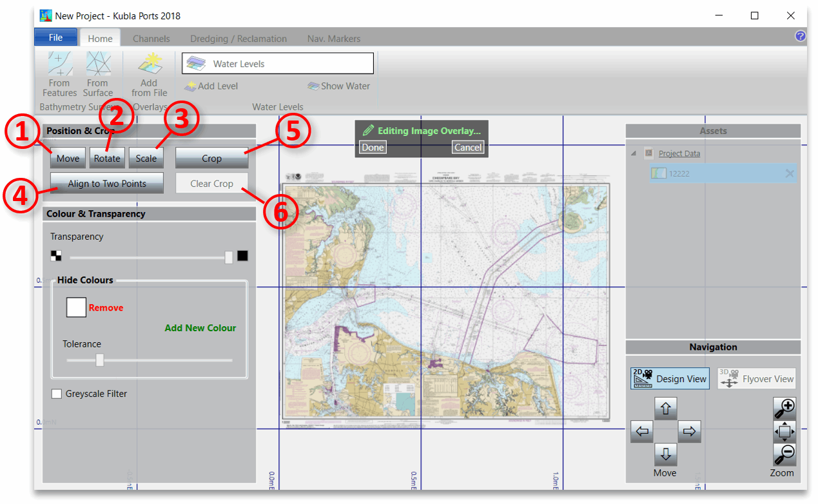Image resolution: width=818 pixels, height=504 pixels.
Task: Pan the view left with arrow
Action: pyautogui.click(x=642, y=432)
